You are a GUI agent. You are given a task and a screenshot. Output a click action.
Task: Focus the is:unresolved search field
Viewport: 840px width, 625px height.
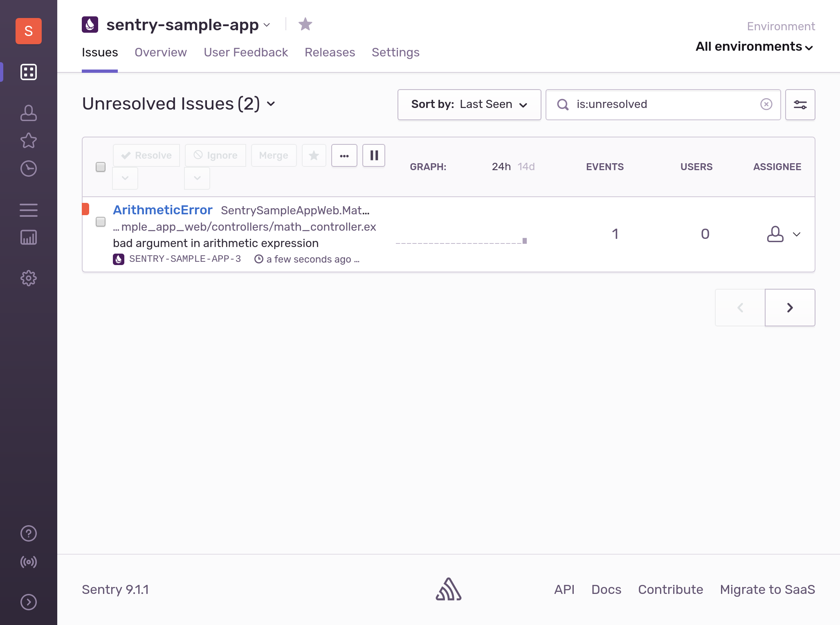click(663, 105)
